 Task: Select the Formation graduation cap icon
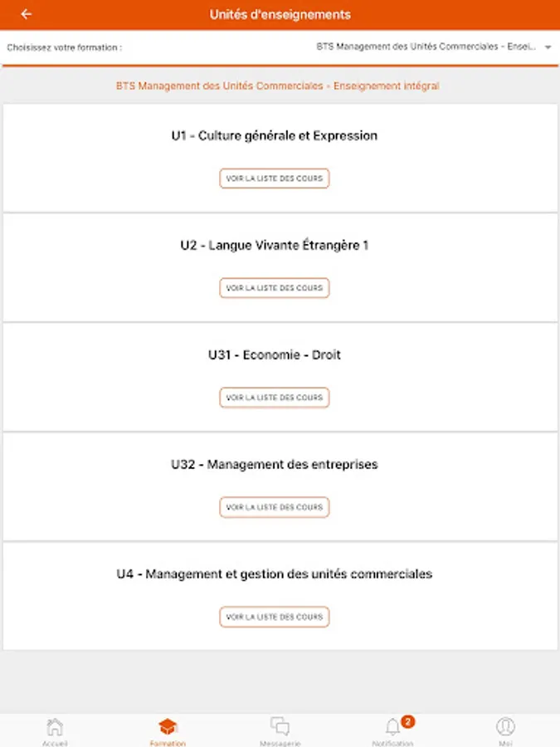[168, 726]
